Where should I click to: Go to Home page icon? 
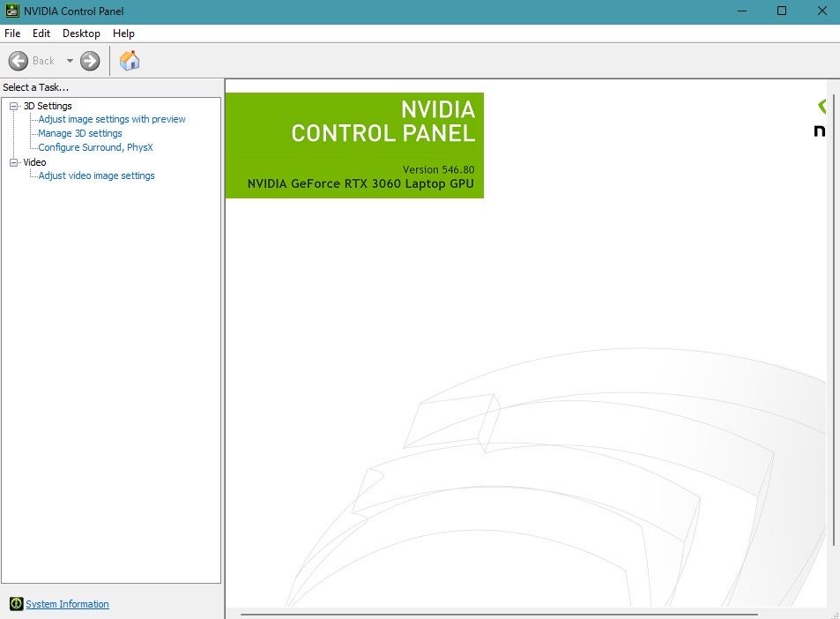tap(130, 61)
